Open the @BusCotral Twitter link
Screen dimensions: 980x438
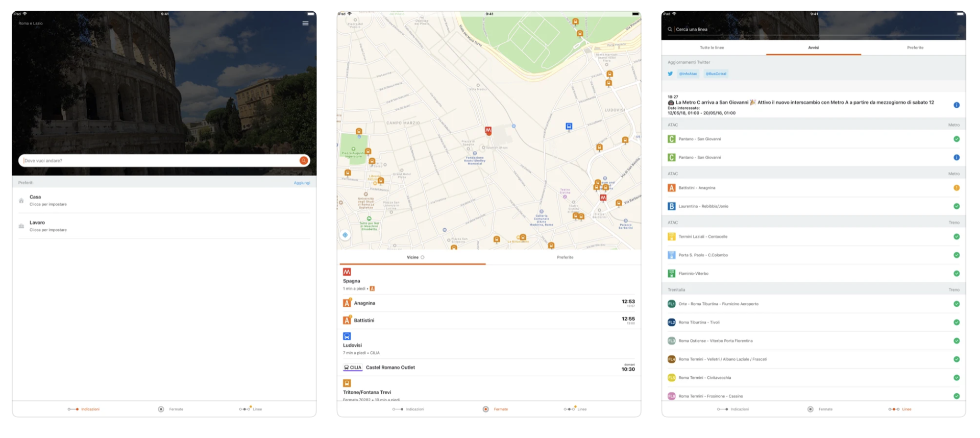[716, 74]
